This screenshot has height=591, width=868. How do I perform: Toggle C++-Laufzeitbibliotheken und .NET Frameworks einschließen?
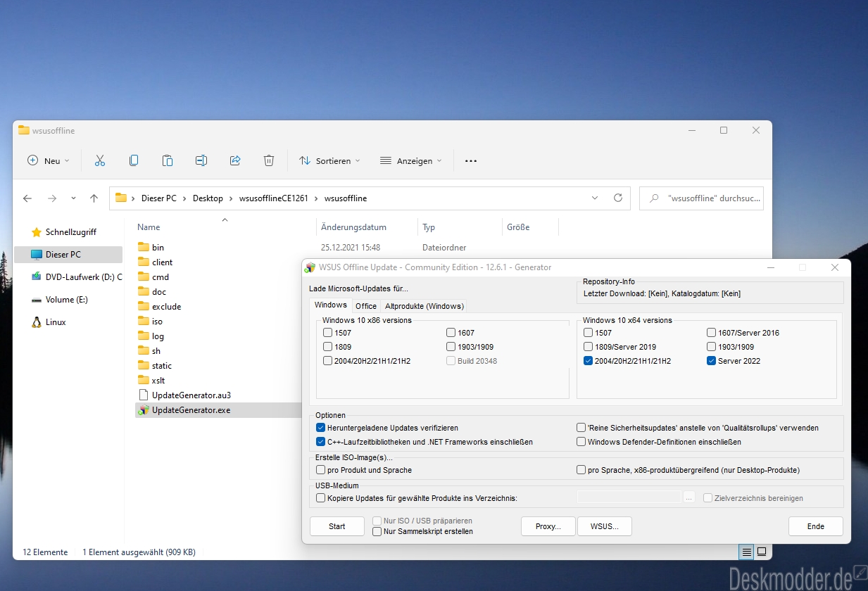321,442
